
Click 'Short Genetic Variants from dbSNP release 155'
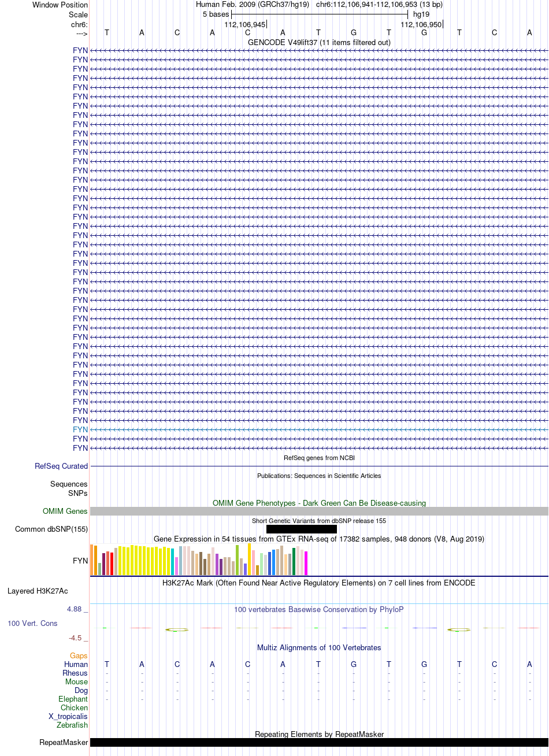[319, 521]
